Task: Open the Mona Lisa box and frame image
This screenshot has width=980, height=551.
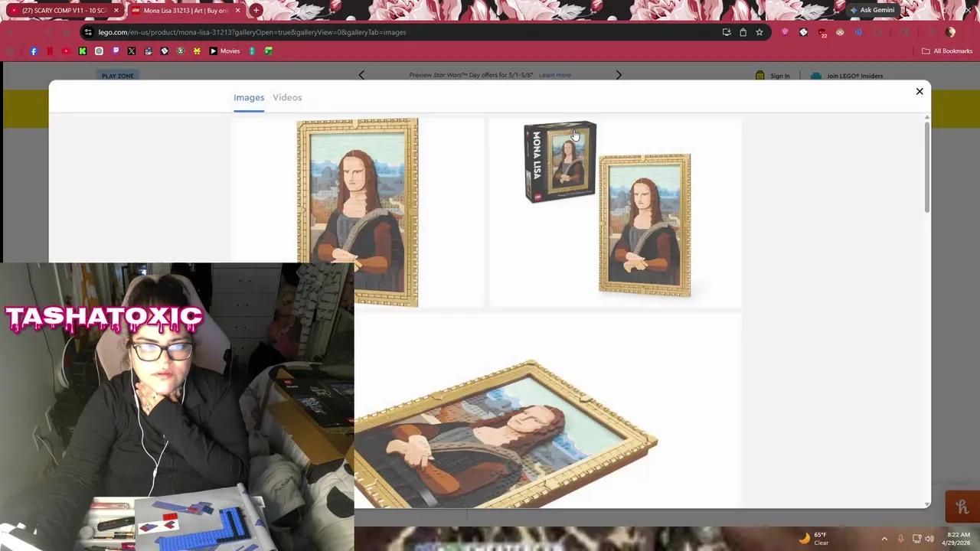Action: [616, 212]
